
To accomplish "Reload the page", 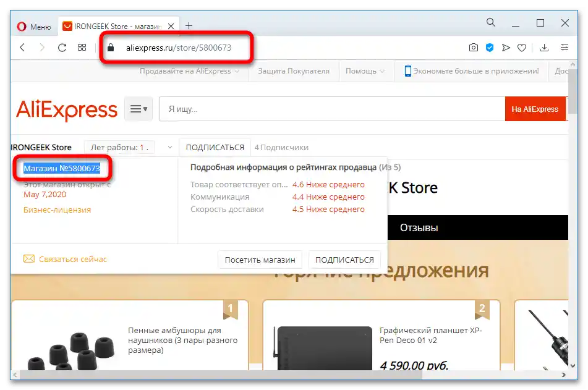I will (x=62, y=48).
